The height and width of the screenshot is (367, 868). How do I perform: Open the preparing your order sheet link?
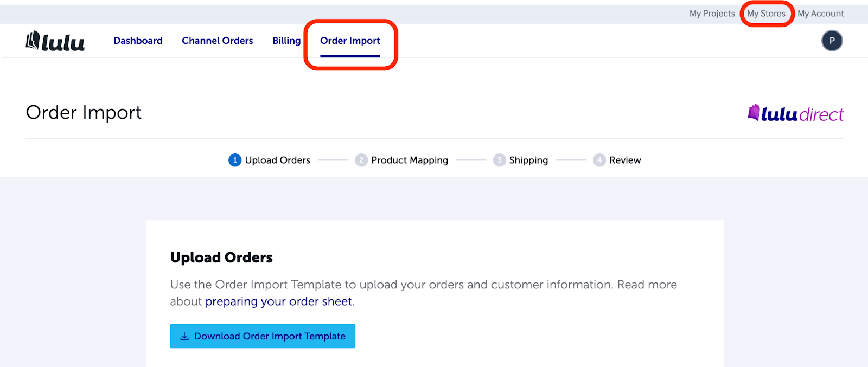coord(278,301)
